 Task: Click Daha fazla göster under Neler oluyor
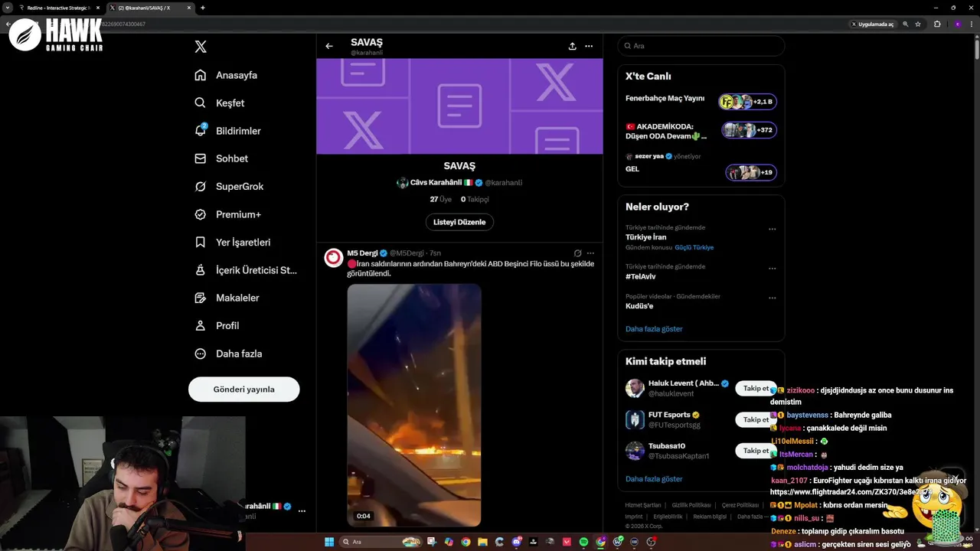[654, 329]
